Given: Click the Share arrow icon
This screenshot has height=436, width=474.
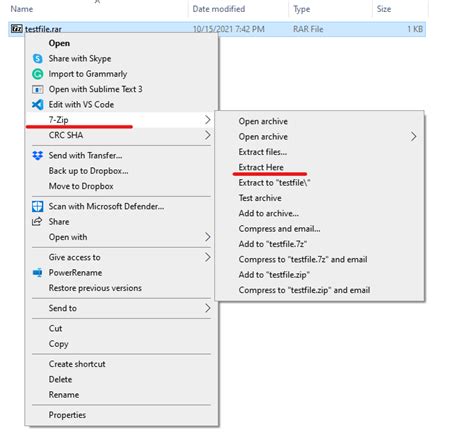Looking at the screenshot, I should (37, 221).
